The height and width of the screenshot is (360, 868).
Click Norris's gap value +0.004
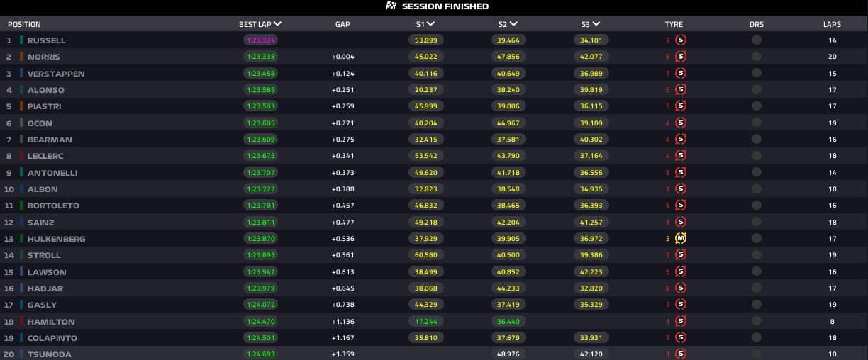[343, 57]
